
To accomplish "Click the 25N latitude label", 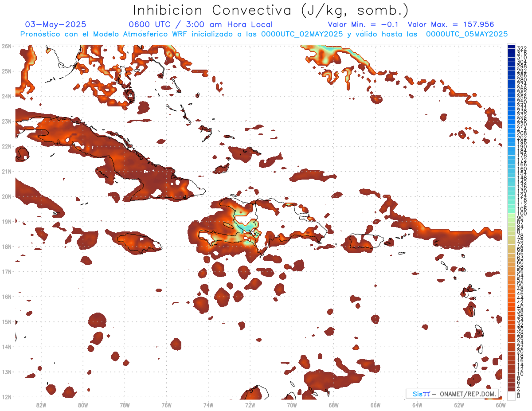I will pos(7,71).
